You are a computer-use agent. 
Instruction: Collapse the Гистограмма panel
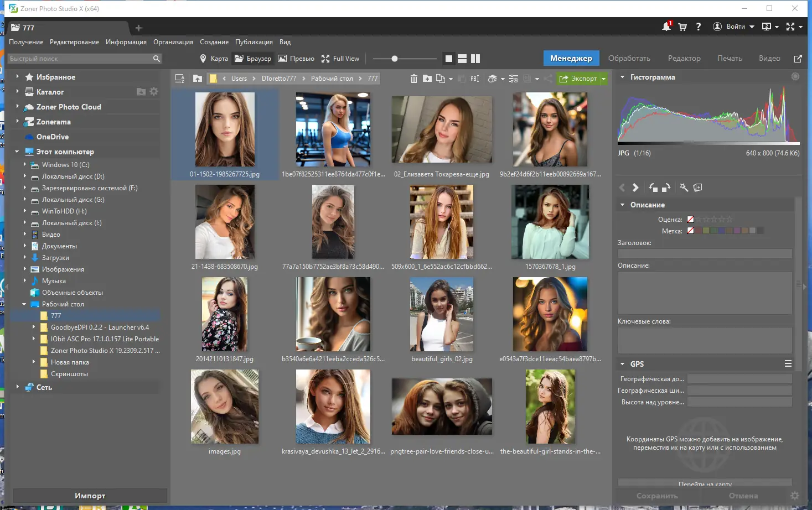(x=622, y=77)
